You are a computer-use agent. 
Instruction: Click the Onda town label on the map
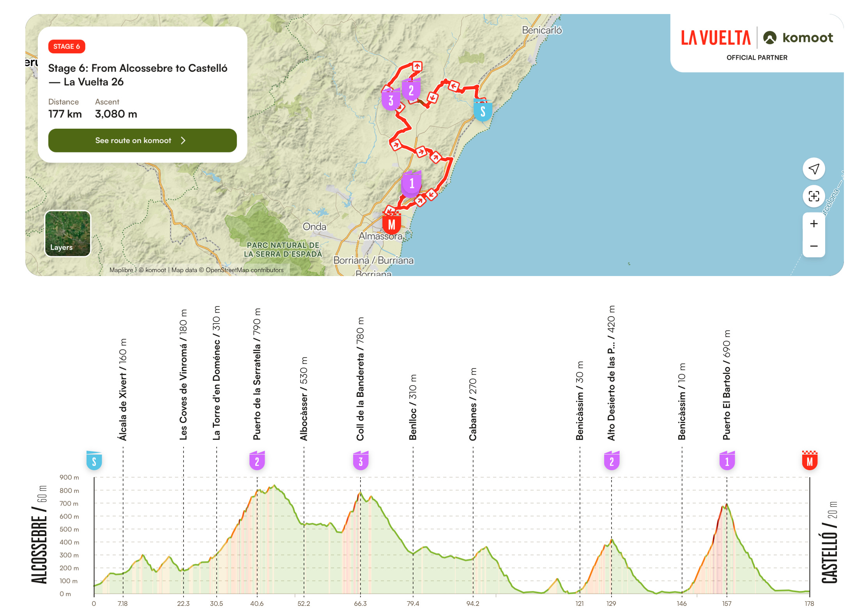point(314,227)
